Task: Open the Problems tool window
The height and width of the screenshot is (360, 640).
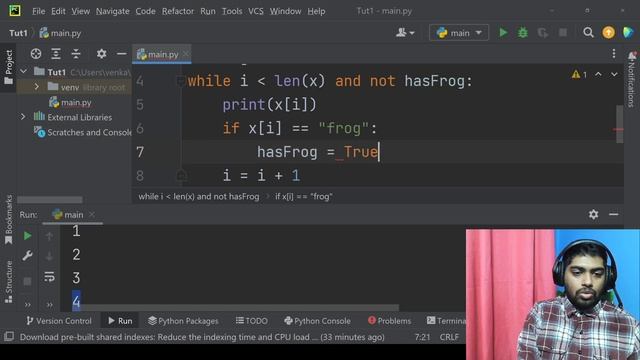Action: point(389,321)
